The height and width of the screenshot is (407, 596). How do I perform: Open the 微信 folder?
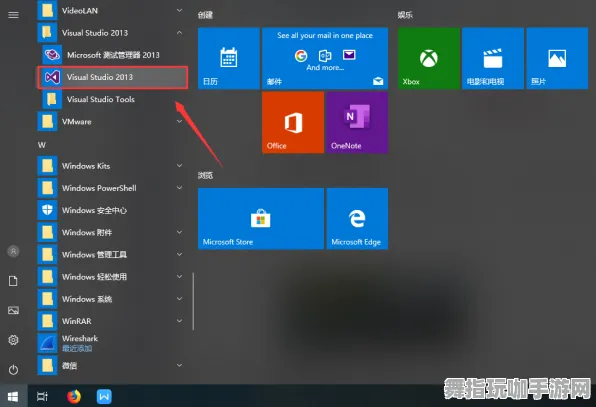pos(113,366)
